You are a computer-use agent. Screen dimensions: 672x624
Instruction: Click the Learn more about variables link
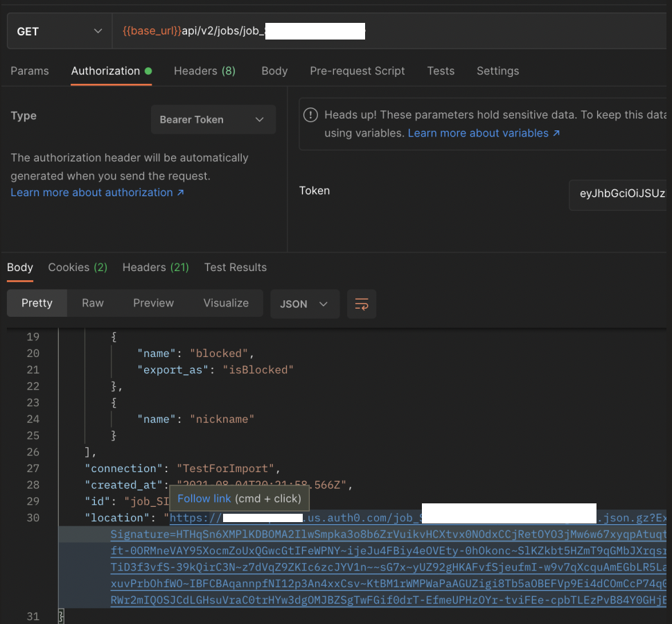(x=478, y=133)
